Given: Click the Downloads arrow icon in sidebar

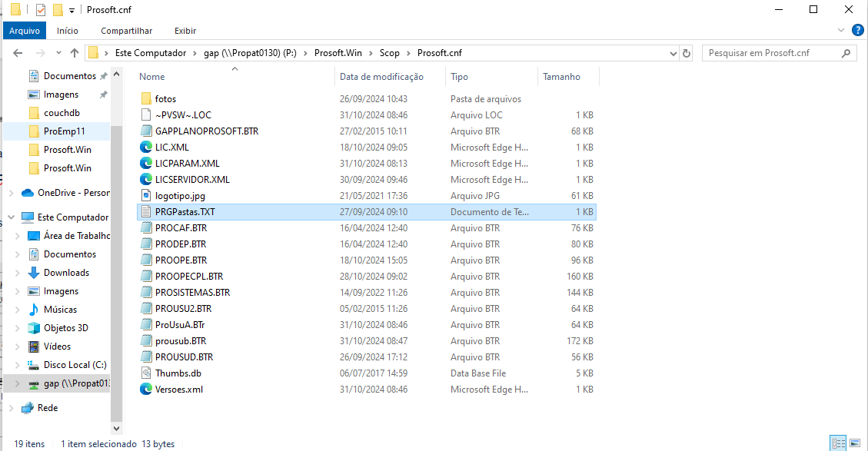Looking at the screenshot, I should click(x=34, y=273).
